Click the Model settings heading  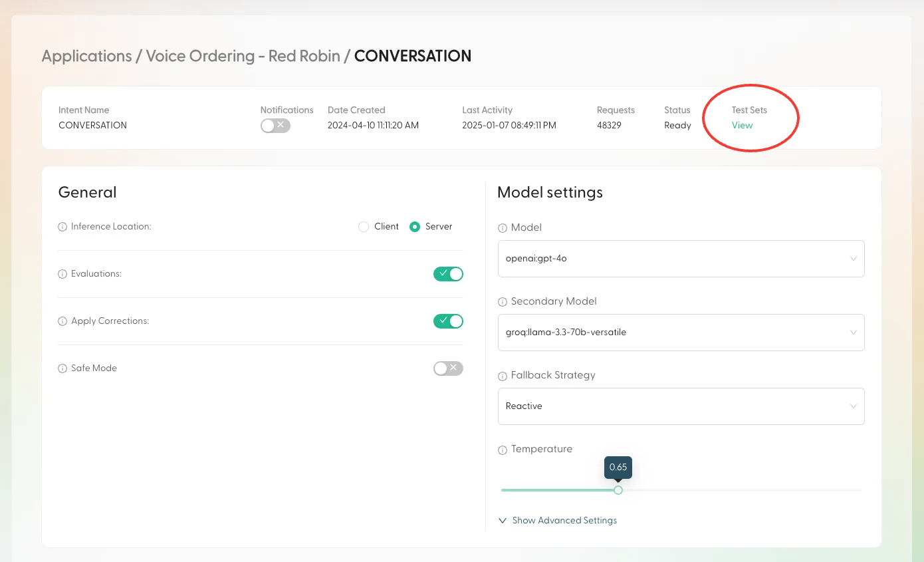[x=550, y=192]
